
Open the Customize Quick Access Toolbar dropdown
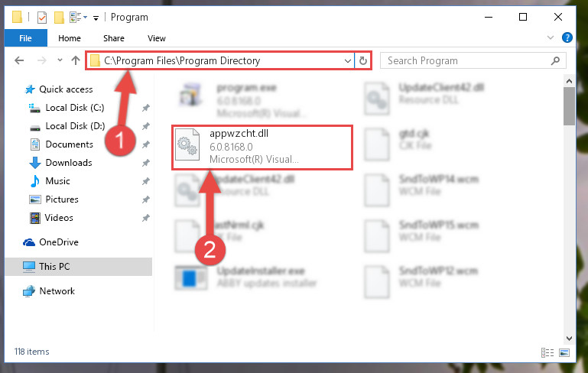(x=96, y=18)
